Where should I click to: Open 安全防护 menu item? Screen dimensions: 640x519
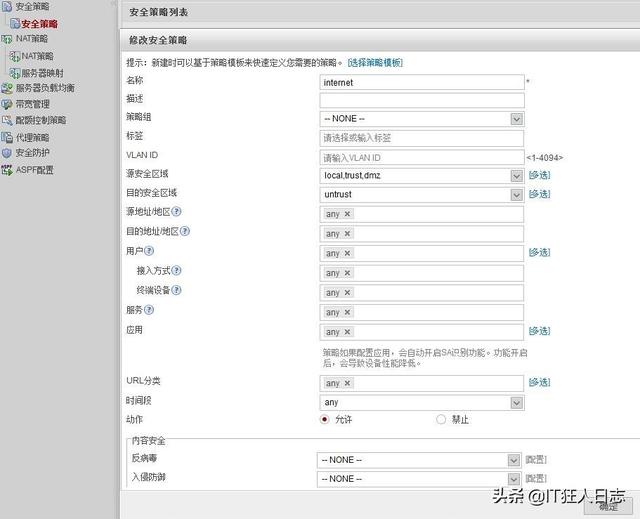point(33,153)
